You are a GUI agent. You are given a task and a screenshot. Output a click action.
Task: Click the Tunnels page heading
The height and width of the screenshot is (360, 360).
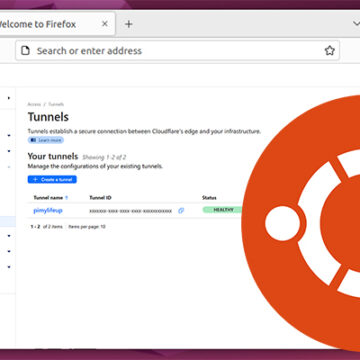(48, 117)
